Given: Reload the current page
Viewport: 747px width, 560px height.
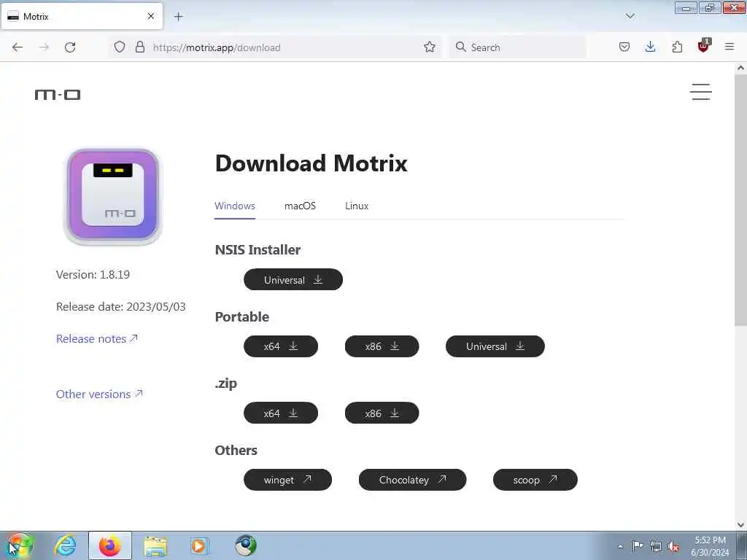Looking at the screenshot, I should click(70, 47).
